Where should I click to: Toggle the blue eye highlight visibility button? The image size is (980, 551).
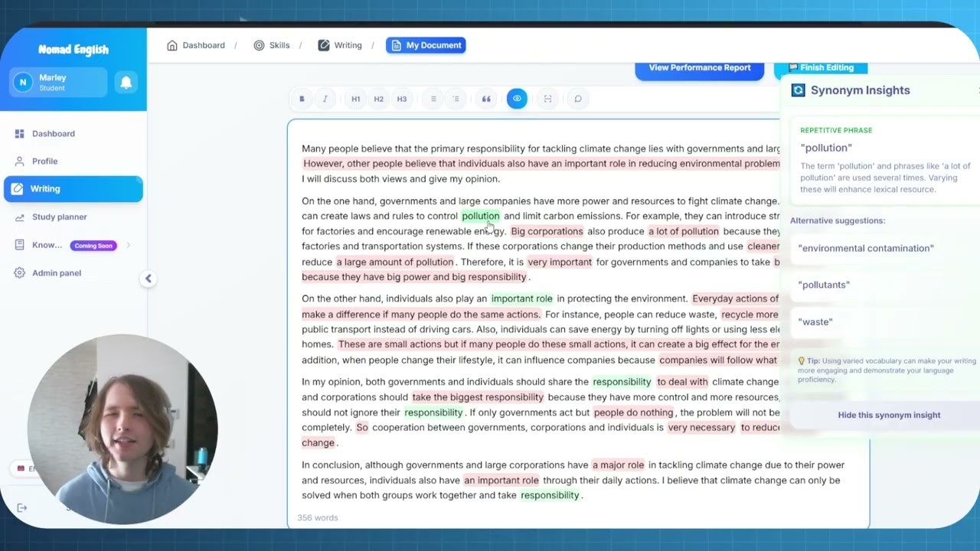pyautogui.click(x=517, y=99)
